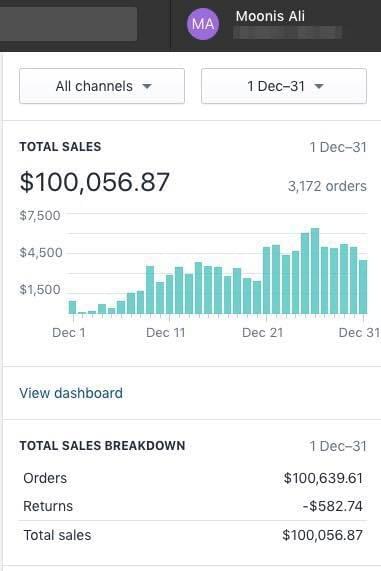The image size is (381, 571).
Task: Select the Returns row in breakdown
Action: pos(193,506)
